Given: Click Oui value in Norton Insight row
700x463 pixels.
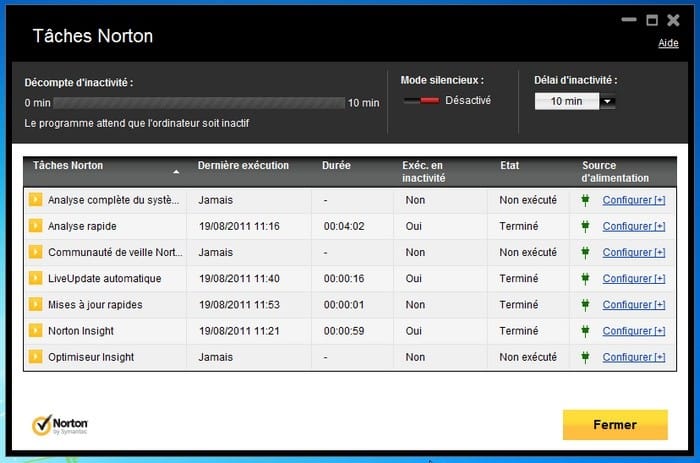Looking at the screenshot, I should [413, 331].
